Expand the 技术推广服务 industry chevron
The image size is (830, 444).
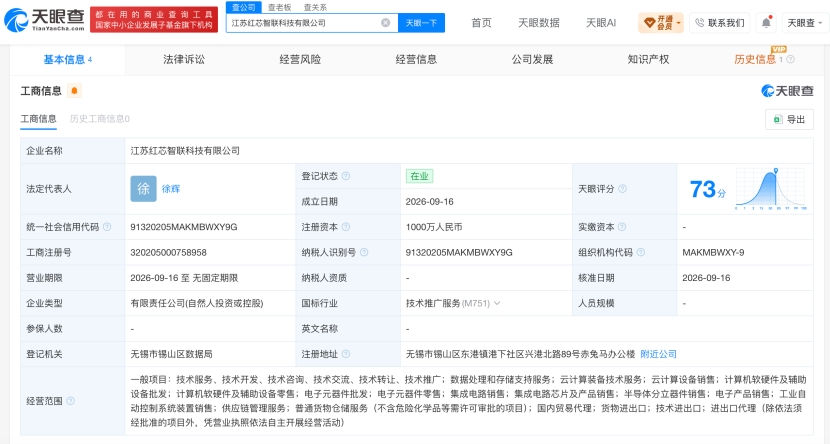tap(497, 303)
